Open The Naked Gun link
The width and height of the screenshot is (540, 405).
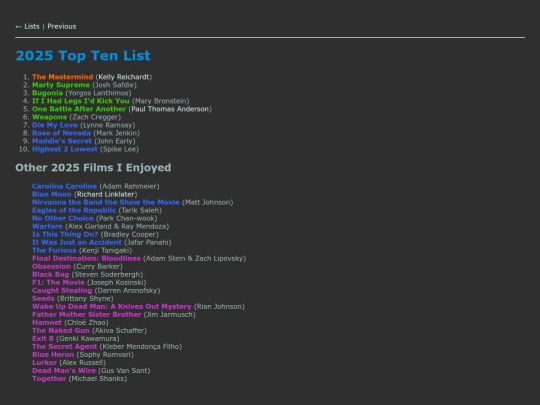coord(61,331)
